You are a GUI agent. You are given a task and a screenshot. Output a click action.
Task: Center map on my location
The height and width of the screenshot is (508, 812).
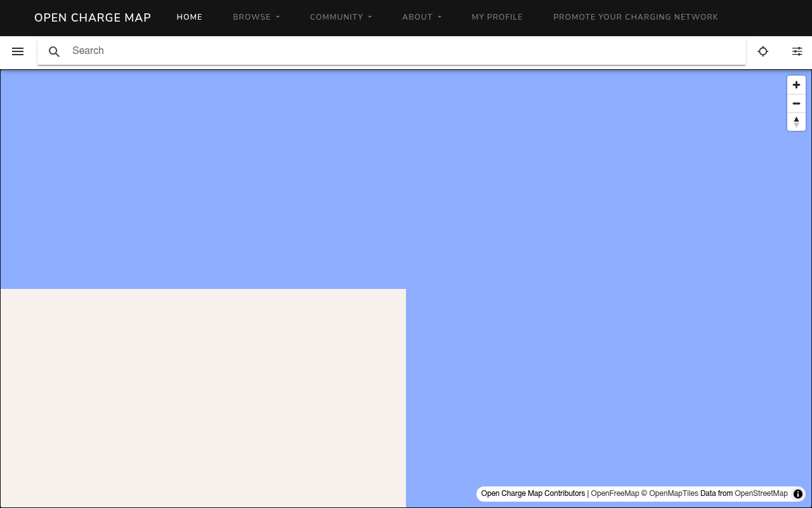pos(763,51)
